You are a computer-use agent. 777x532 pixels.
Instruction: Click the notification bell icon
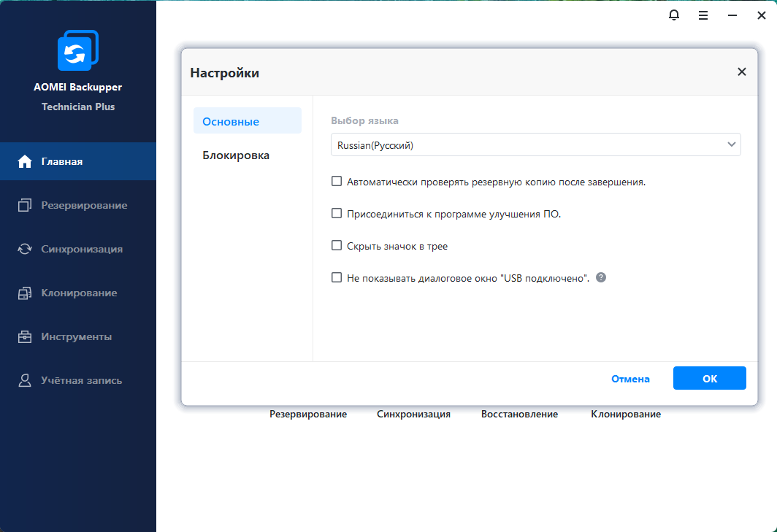674,15
